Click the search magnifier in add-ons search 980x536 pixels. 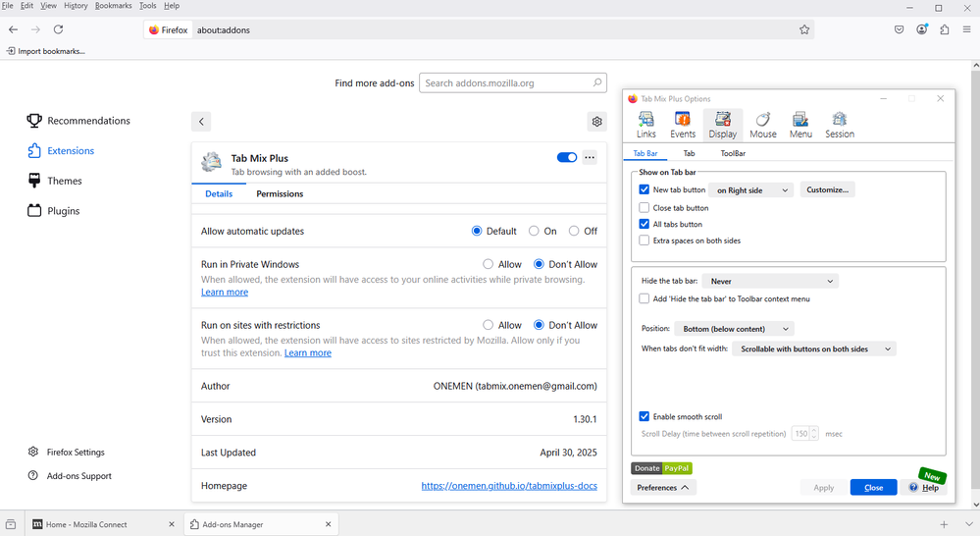[596, 82]
